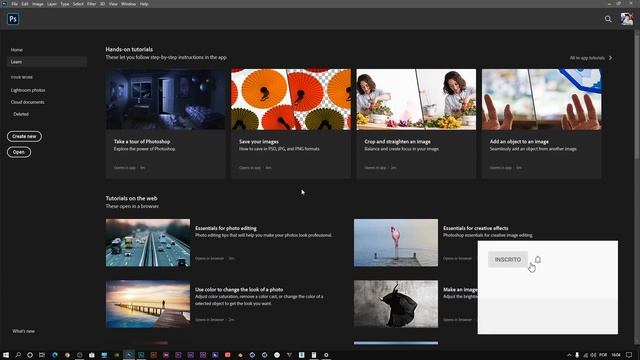Select the Learn sidebar tab
640x360 pixels.
pos(47,62)
